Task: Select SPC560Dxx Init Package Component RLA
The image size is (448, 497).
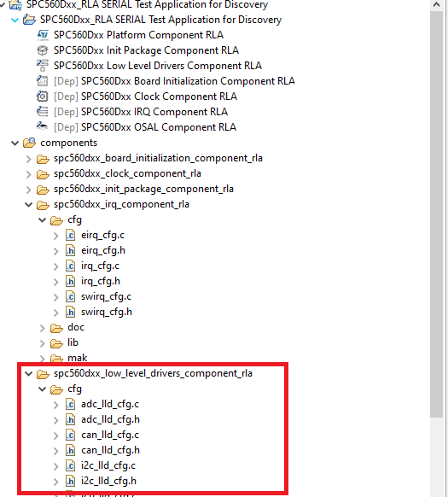Action: point(146,50)
